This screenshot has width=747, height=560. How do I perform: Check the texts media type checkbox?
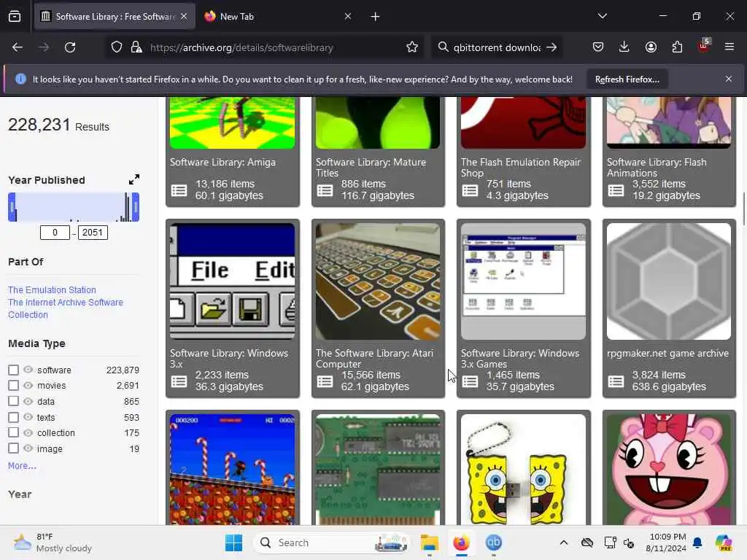click(13, 417)
